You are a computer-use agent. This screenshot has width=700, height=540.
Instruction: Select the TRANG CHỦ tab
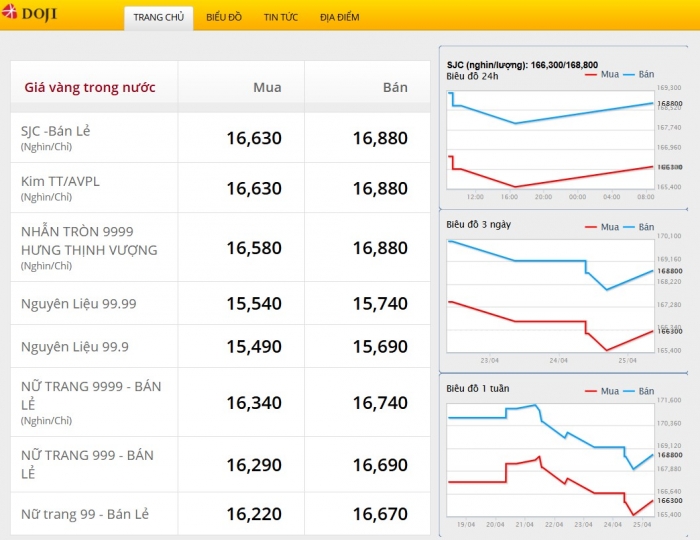[x=158, y=18]
